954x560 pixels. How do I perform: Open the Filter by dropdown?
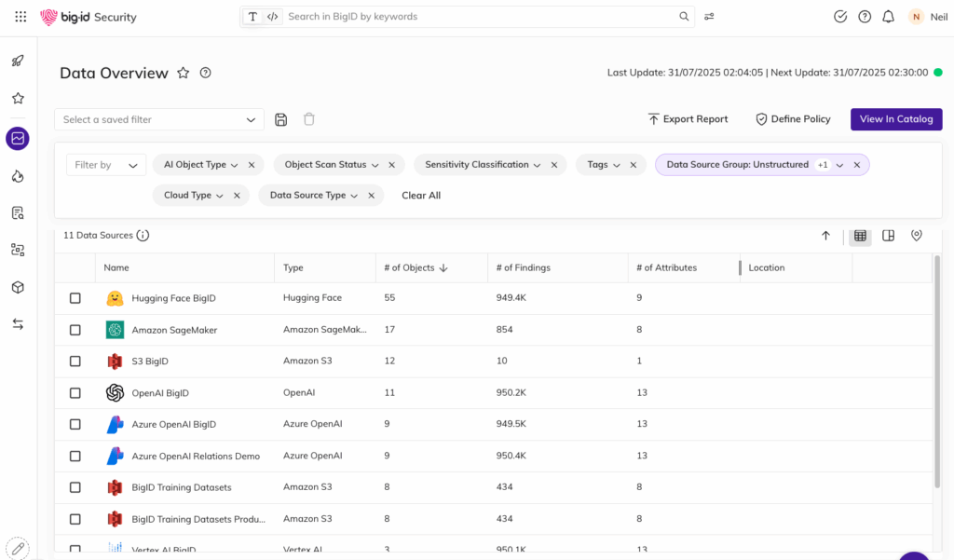pos(106,165)
